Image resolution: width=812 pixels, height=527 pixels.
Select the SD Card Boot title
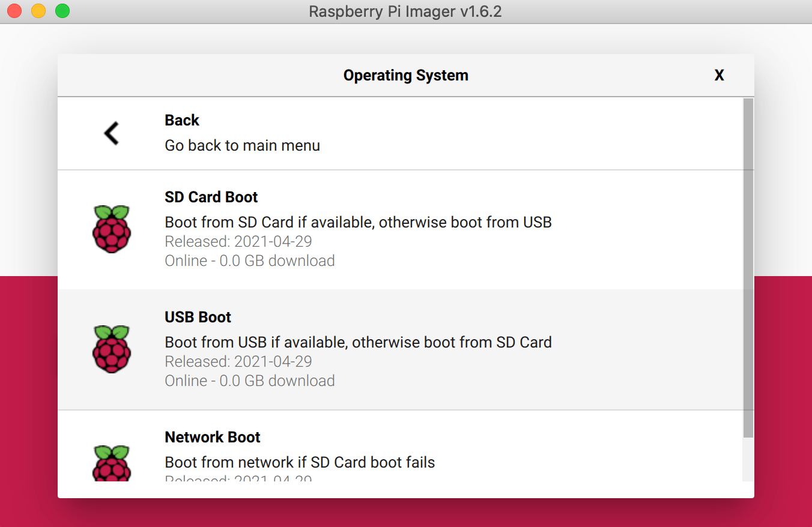(211, 197)
